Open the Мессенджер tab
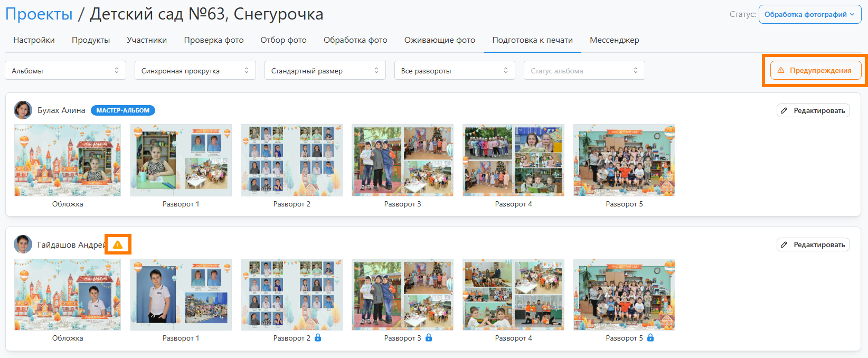 614,40
